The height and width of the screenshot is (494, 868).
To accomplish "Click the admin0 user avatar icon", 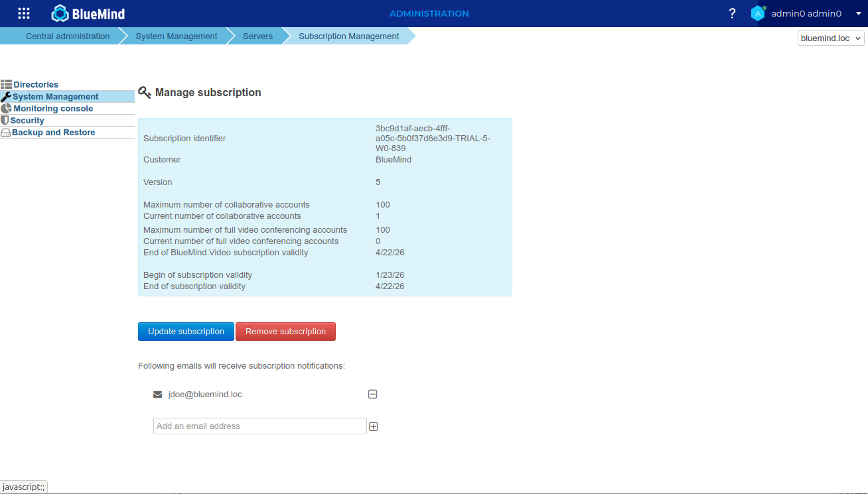I will pyautogui.click(x=758, y=13).
